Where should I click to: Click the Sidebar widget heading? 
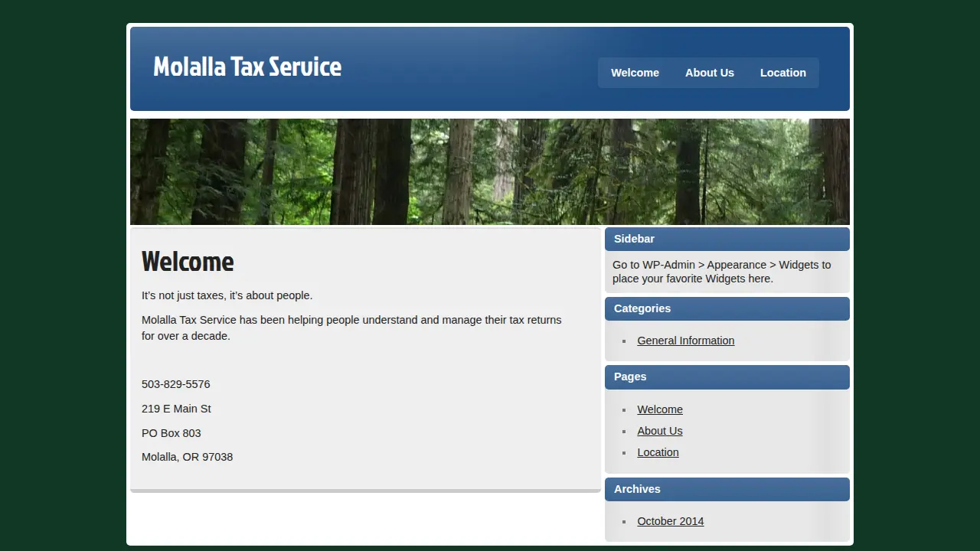[x=727, y=239]
